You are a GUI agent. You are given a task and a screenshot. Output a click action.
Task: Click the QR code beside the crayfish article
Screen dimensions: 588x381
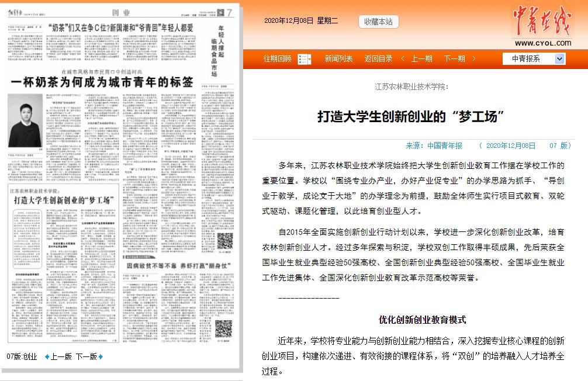pyautogui.click(x=223, y=329)
